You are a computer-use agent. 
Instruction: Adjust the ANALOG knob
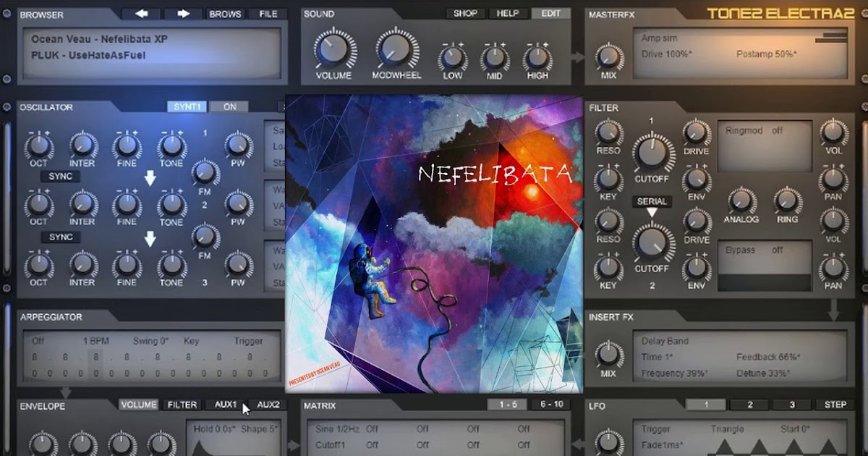pos(741,200)
